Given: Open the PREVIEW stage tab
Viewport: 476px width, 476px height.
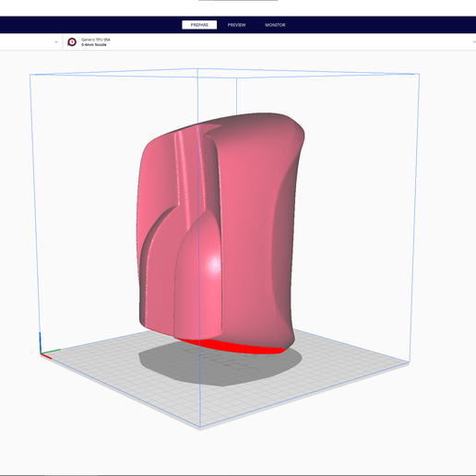Looking at the screenshot, I should tap(236, 25).
